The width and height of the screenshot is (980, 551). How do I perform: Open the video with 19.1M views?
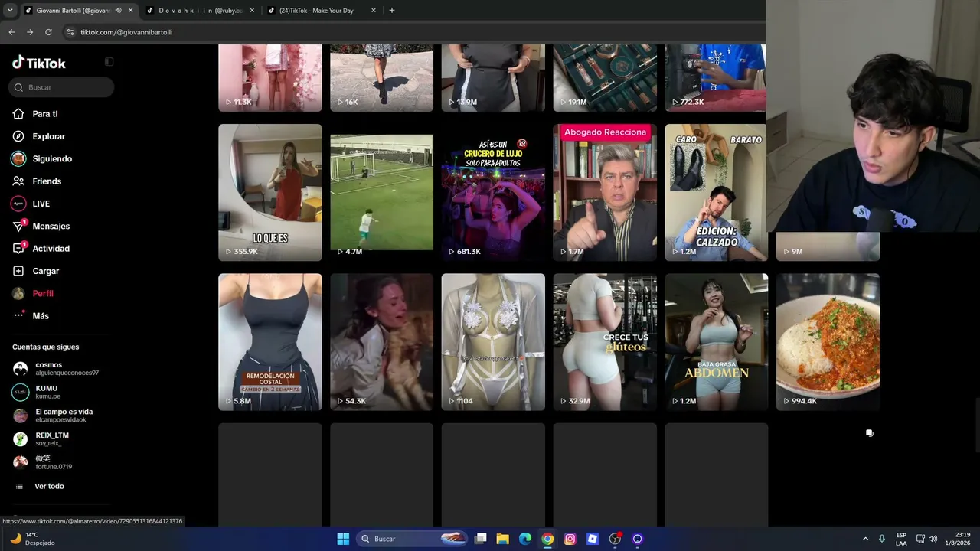point(605,78)
